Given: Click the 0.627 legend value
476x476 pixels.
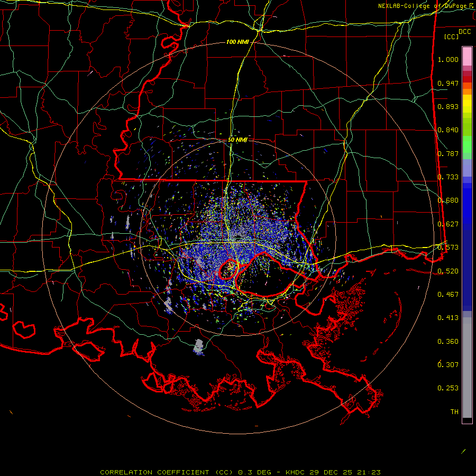Looking at the screenshot, I should click(x=448, y=224).
